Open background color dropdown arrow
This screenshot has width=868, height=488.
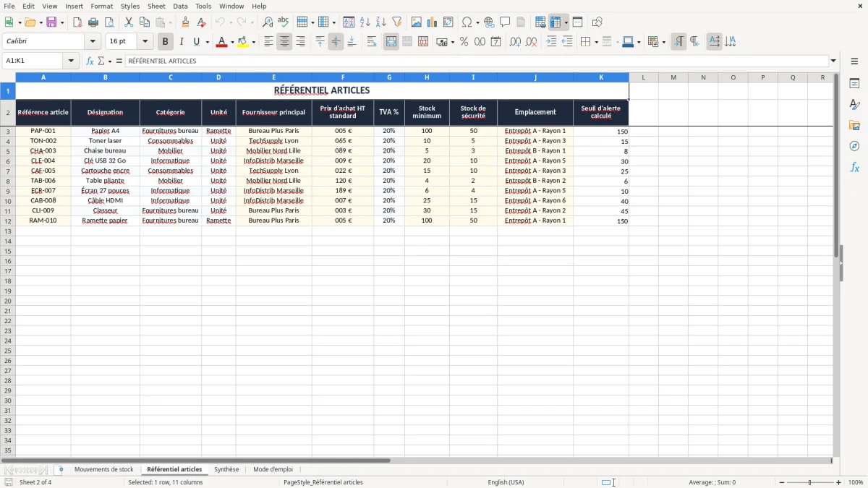253,42
